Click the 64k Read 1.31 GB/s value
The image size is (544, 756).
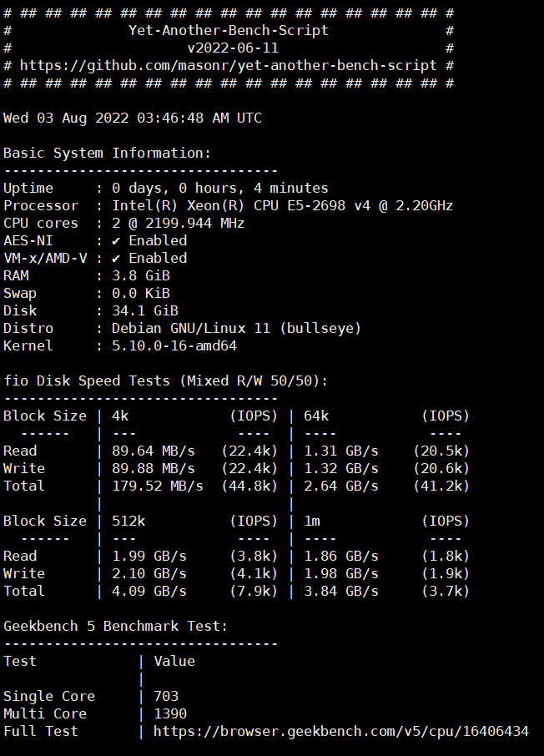point(341,451)
